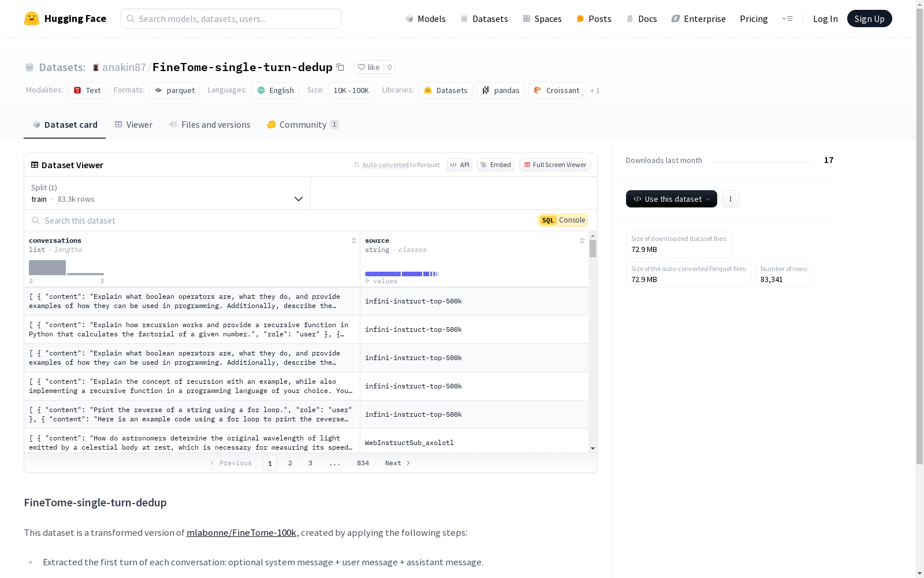Open the Pricing page
924x578 pixels.
click(754, 18)
